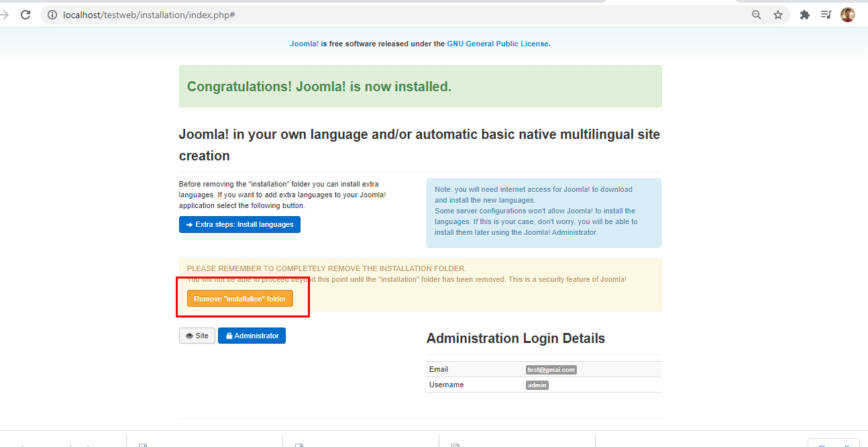Click Extra steps: Install languages button
The width and height of the screenshot is (868, 447).
[x=239, y=224]
